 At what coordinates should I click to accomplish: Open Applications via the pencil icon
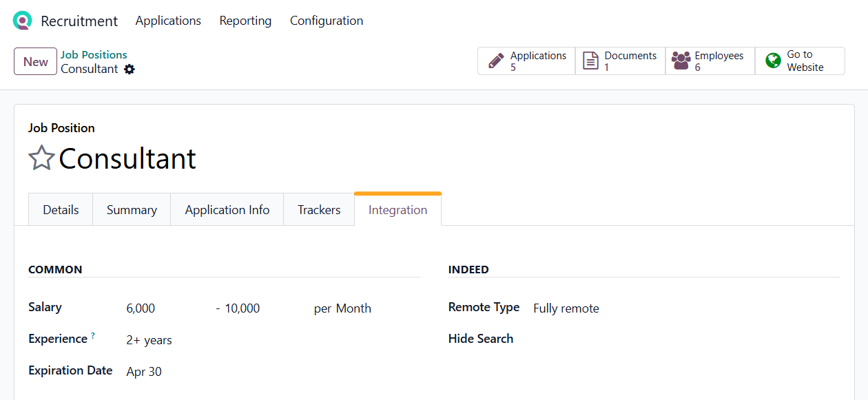coord(496,61)
